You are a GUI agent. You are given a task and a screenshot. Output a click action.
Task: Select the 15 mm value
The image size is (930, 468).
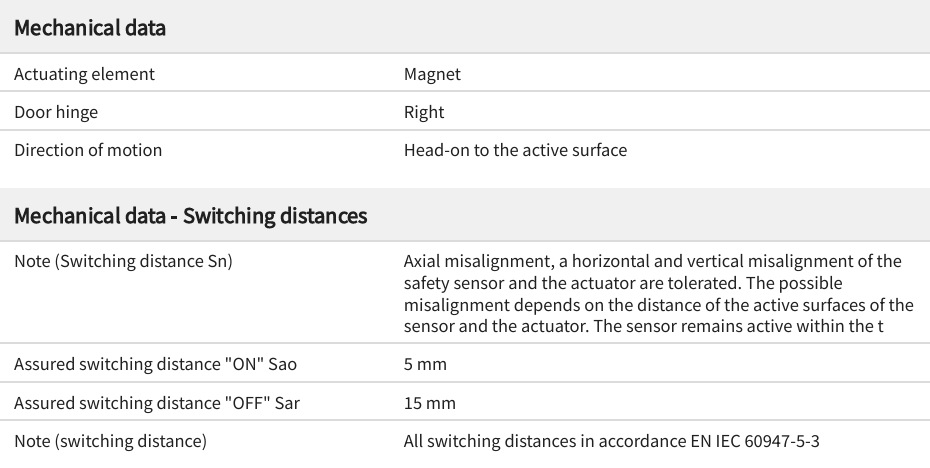429,403
